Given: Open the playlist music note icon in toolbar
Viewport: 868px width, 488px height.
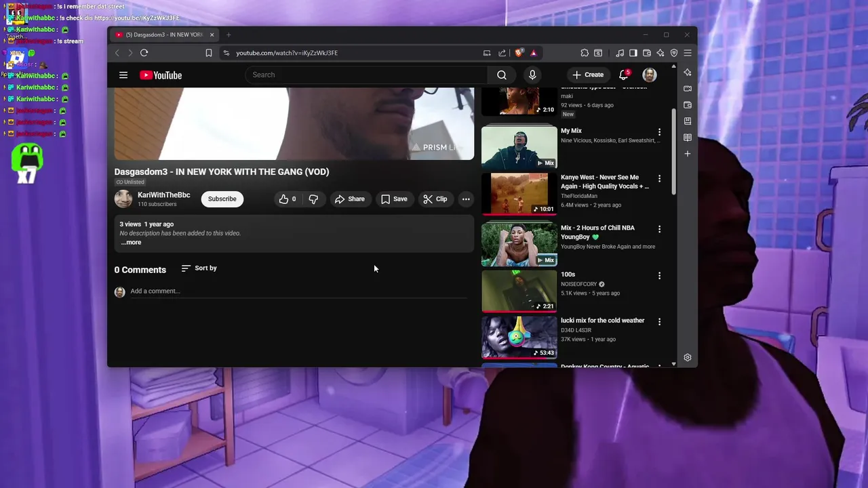Looking at the screenshot, I should pos(620,53).
